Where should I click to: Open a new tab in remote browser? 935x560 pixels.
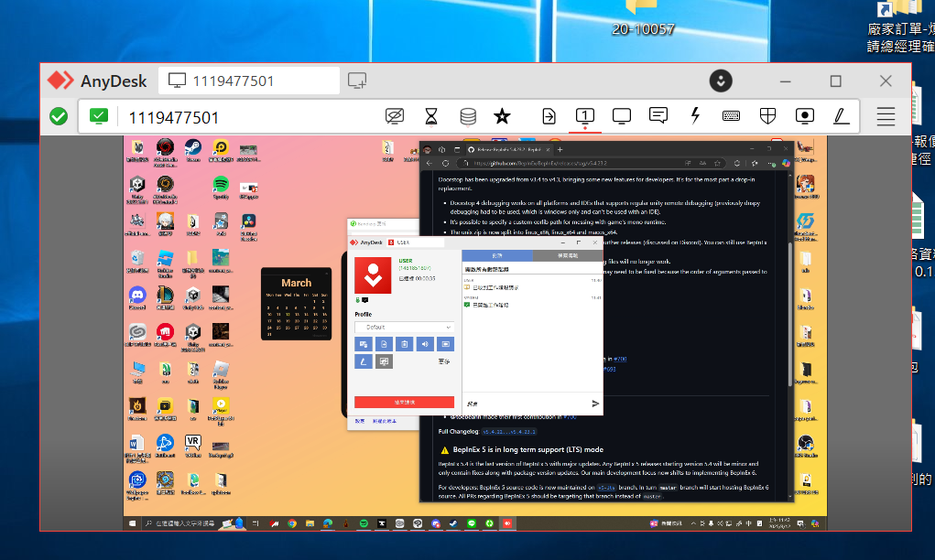tap(560, 149)
